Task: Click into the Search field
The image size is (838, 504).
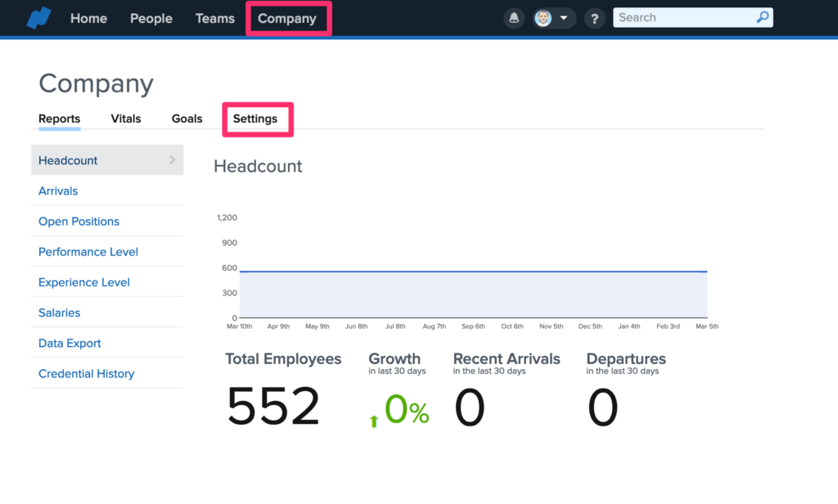Action: pyautogui.click(x=683, y=17)
